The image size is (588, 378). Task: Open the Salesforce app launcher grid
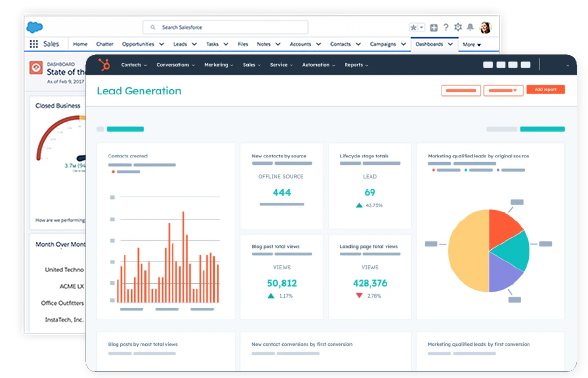(x=34, y=44)
